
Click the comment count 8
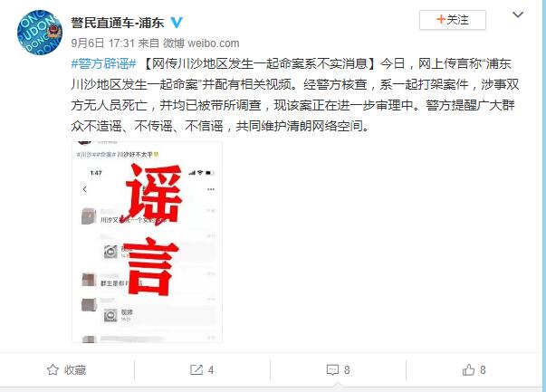coord(347,369)
